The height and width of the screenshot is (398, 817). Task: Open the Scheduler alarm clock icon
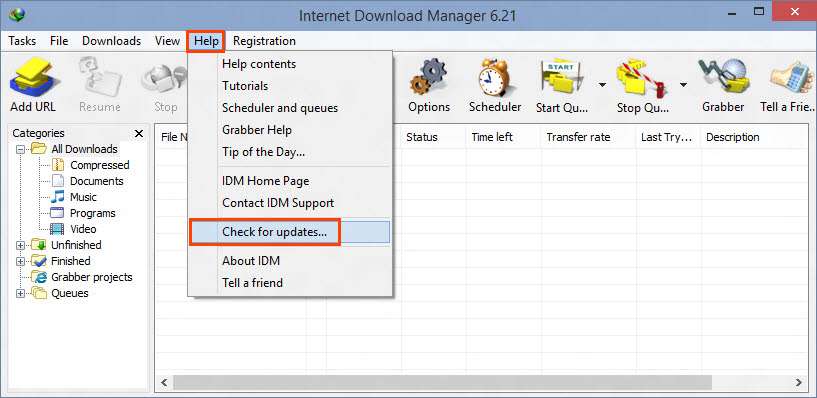(494, 78)
